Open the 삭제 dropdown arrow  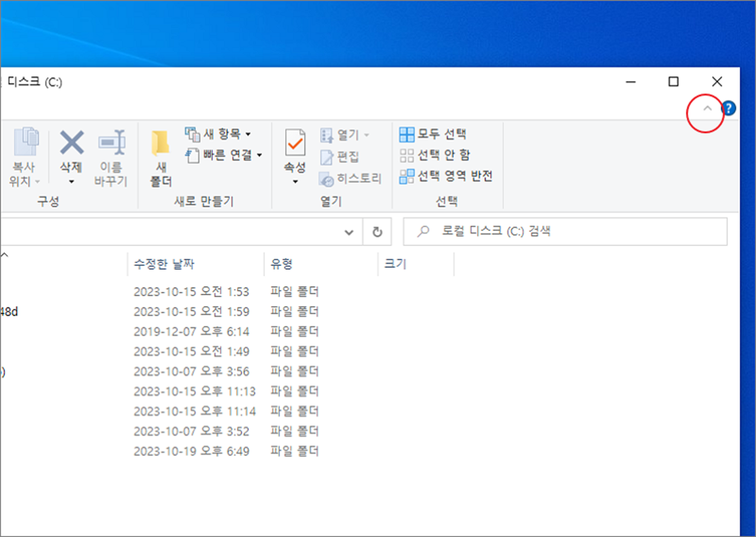pos(71,181)
